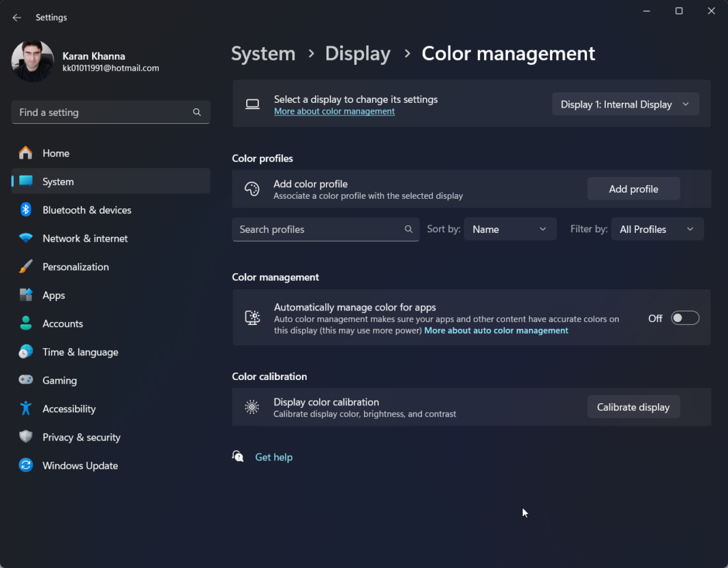The width and height of the screenshot is (728, 568).
Task: Open Network & internet settings
Action: click(x=85, y=238)
